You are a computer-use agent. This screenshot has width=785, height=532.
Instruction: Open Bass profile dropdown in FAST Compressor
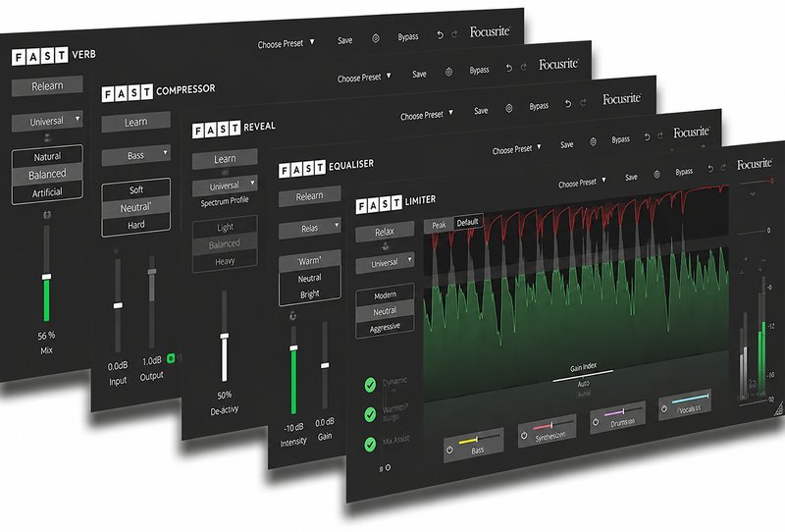(135, 156)
